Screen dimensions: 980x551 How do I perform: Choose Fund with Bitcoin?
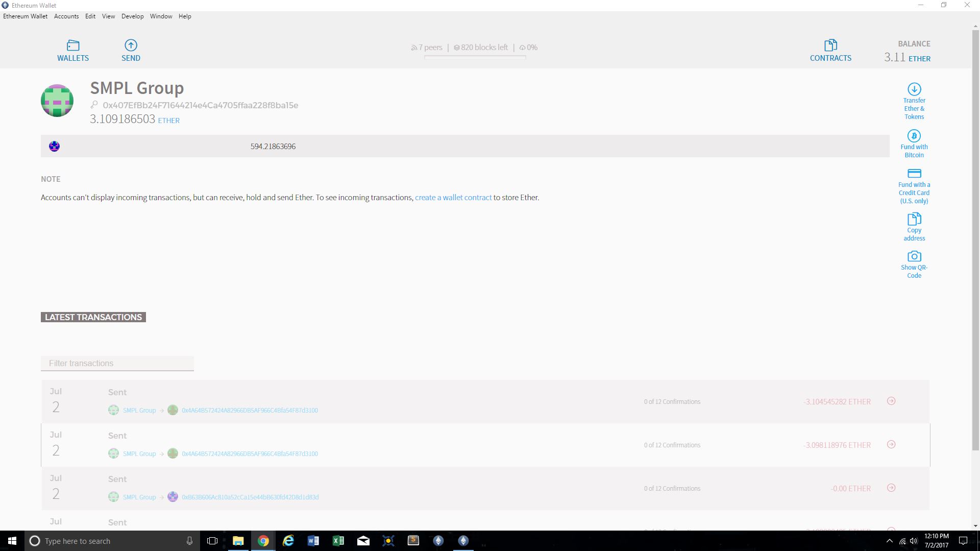coord(914,144)
